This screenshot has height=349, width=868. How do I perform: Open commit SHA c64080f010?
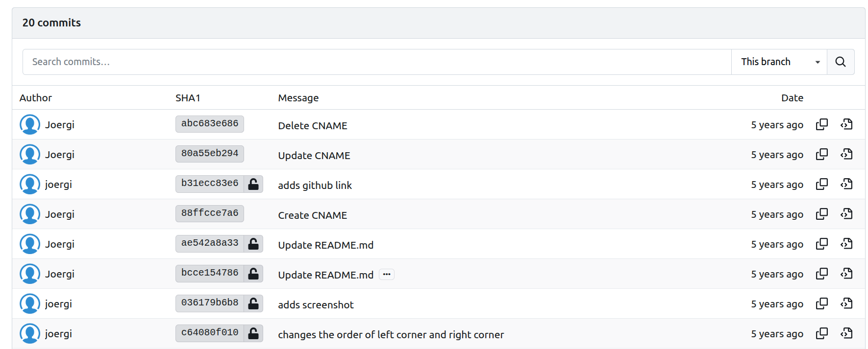pyautogui.click(x=209, y=333)
